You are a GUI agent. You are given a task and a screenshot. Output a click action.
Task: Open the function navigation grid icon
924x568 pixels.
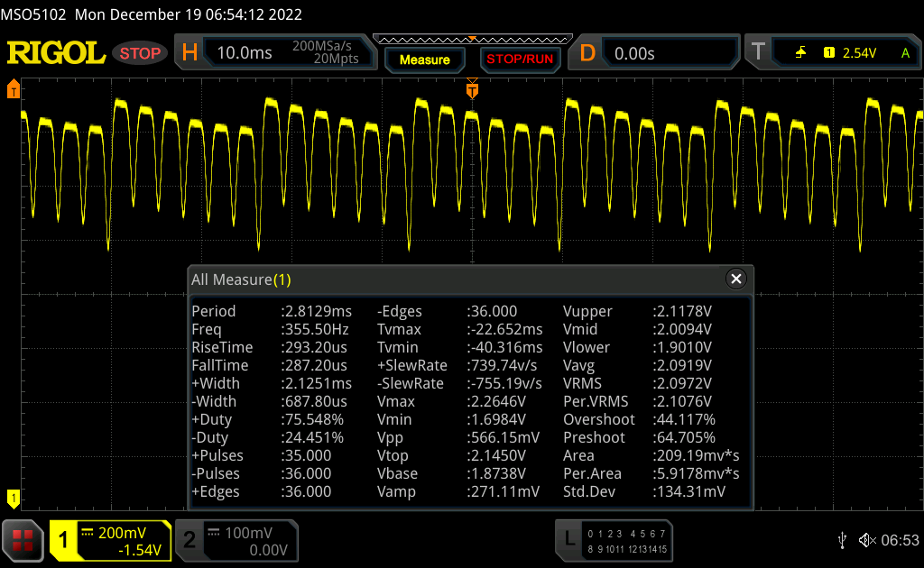23,539
